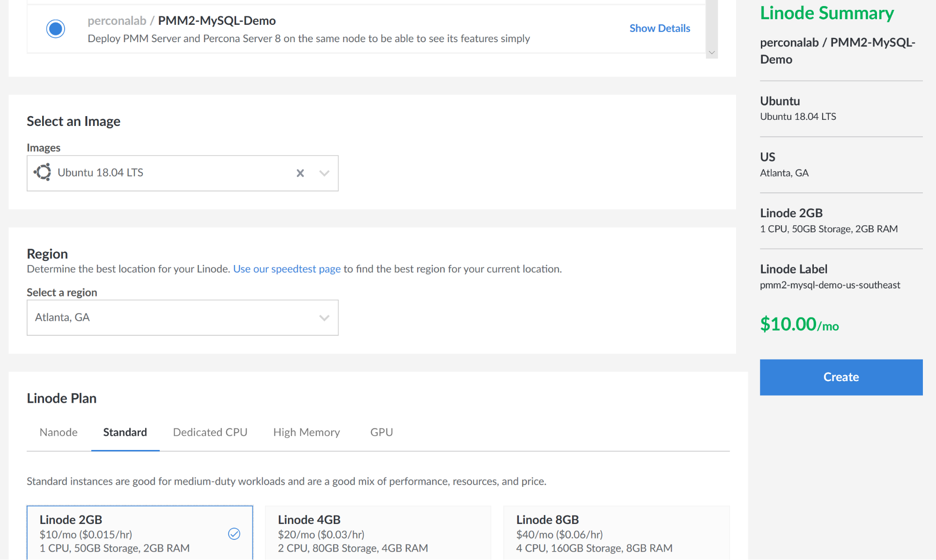Select the PMM2-MySQL-Demo radio button
936x560 pixels.
pos(55,28)
